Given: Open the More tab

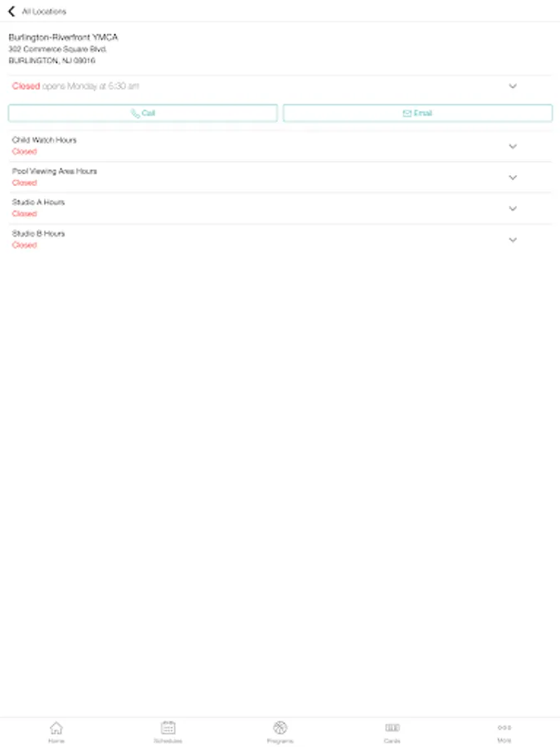Looking at the screenshot, I should [x=504, y=732].
